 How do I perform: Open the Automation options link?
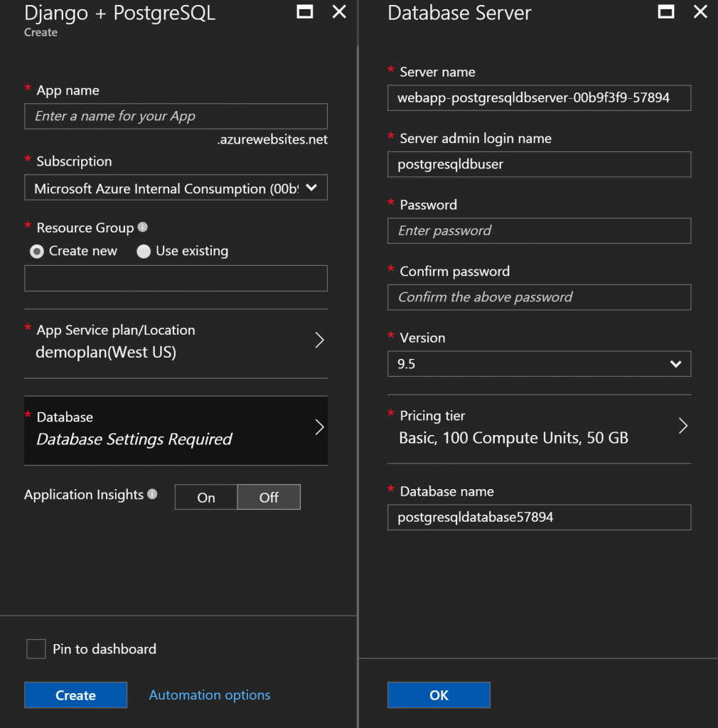tap(210, 695)
